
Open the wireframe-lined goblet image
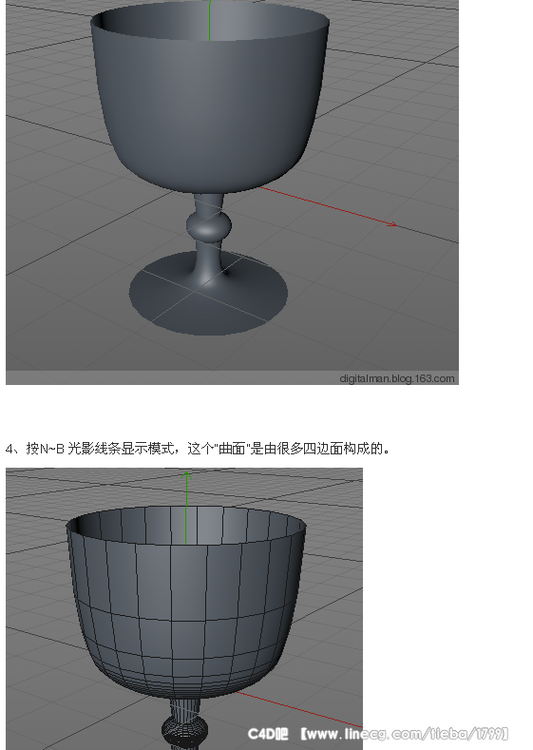click(184, 609)
